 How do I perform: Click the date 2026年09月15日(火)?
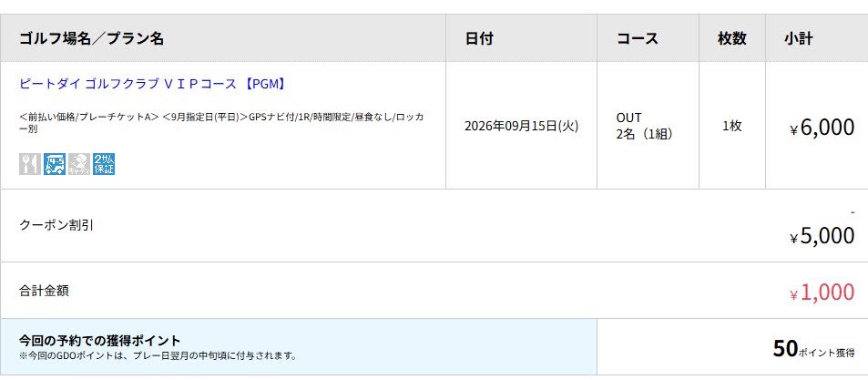point(522,127)
